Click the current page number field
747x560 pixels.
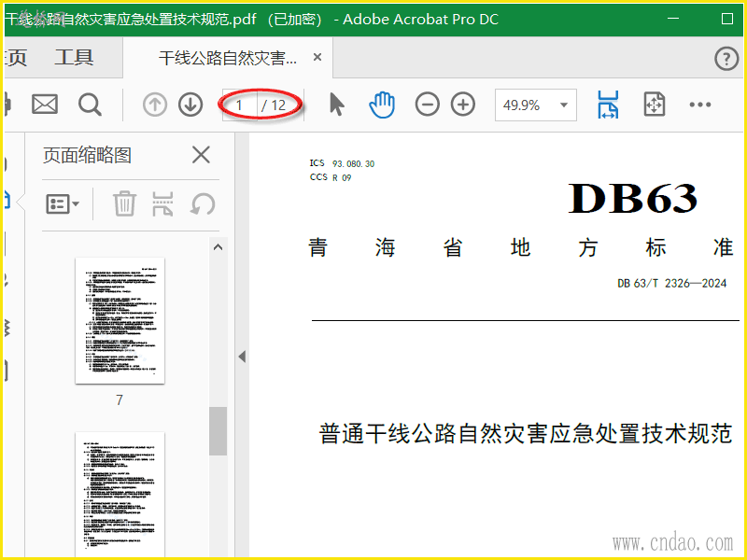pos(240,105)
